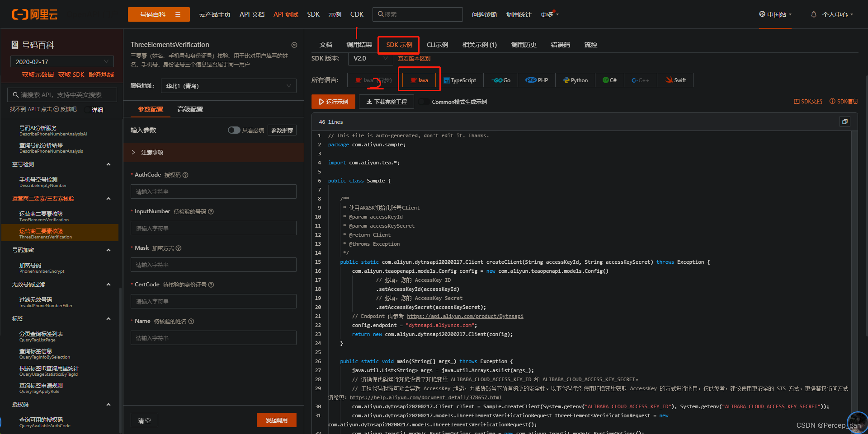Open the 个人中心 menu
The height and width of the screenshot is (434, 868).
pyautogui.click(x=838, y=14)
